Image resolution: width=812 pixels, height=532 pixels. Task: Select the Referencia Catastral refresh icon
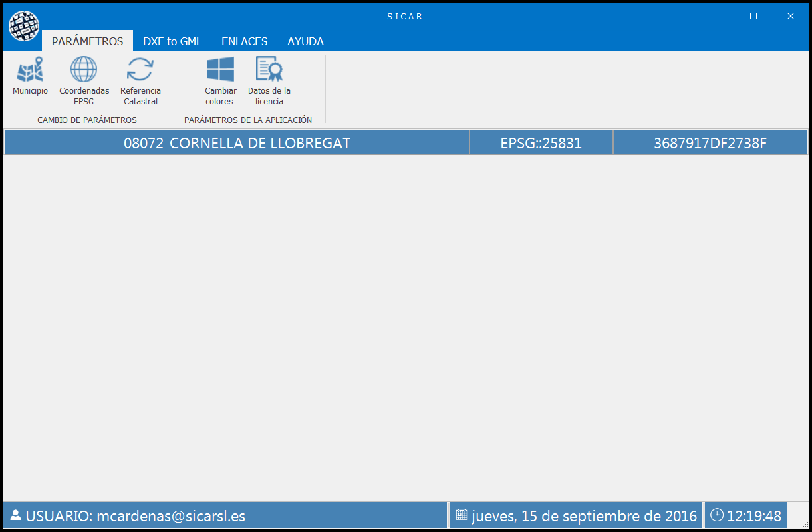pos(140,70)
